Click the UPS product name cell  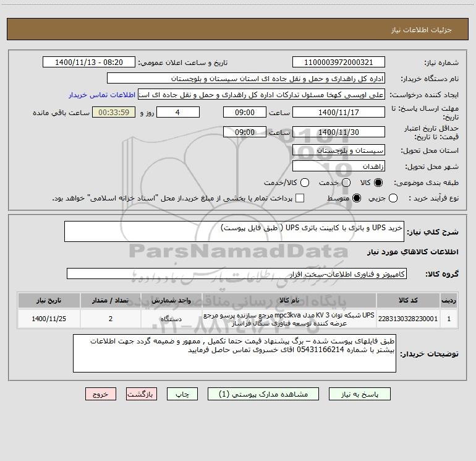coord(289,319)
